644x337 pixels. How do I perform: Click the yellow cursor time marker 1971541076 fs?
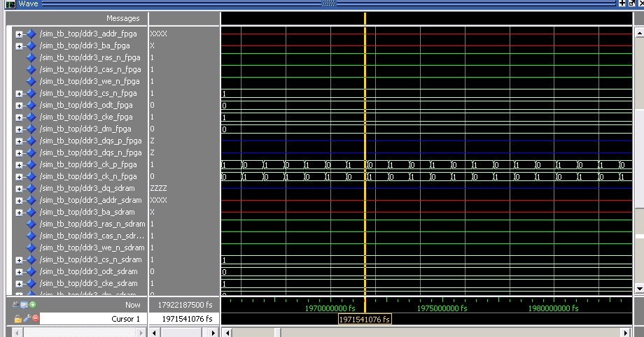coord(365,320)
